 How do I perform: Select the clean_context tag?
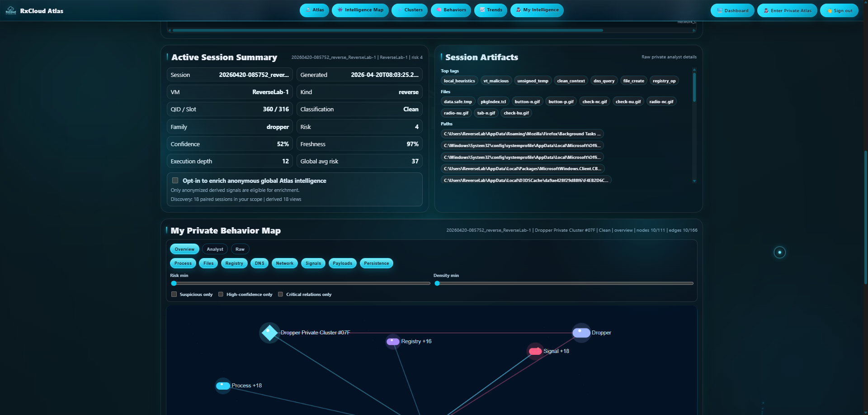click(571, 81)
